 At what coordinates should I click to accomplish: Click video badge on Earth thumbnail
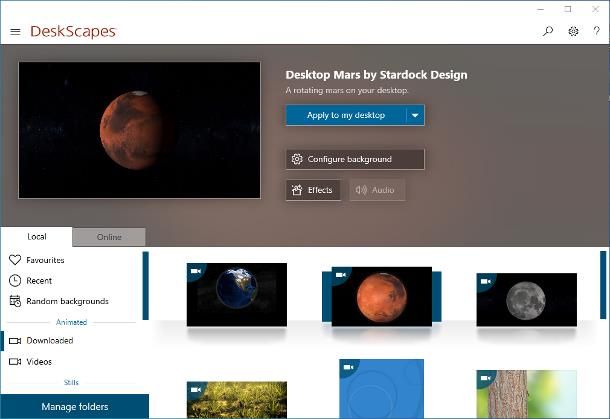pos(196,271)
